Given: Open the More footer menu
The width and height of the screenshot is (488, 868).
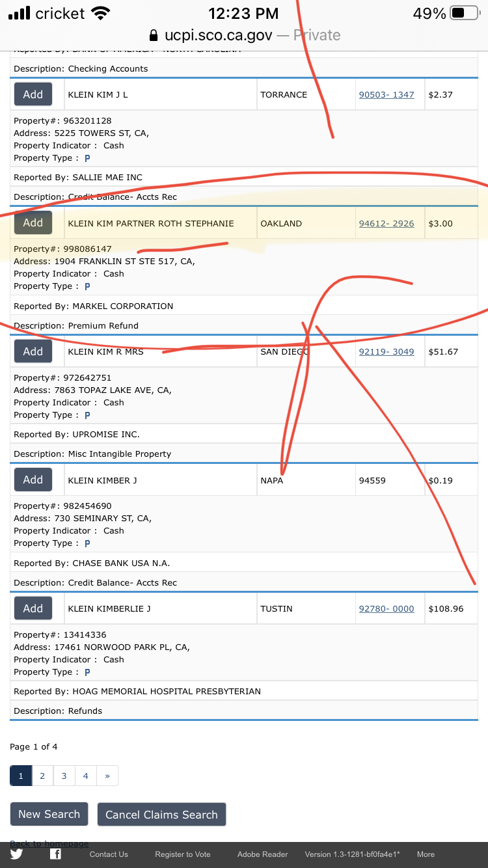Looking at the screenshot, I should [x=426, y=854].
